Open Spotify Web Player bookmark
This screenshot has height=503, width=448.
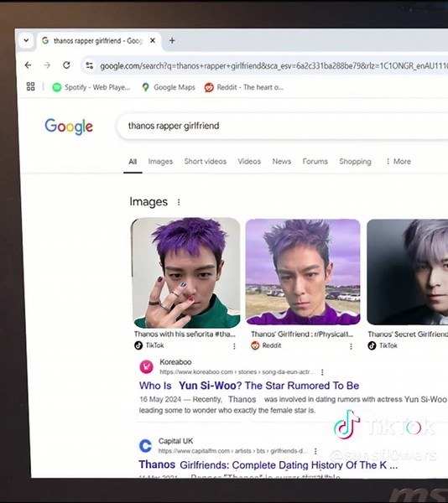(x=91, y=87)
